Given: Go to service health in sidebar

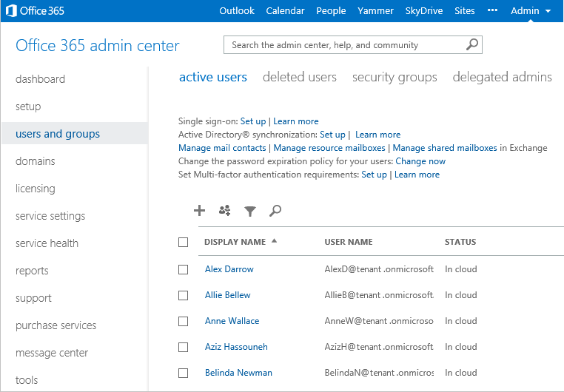Looking at the screenshot, I should pyautogui.click(x=47, y=243).
